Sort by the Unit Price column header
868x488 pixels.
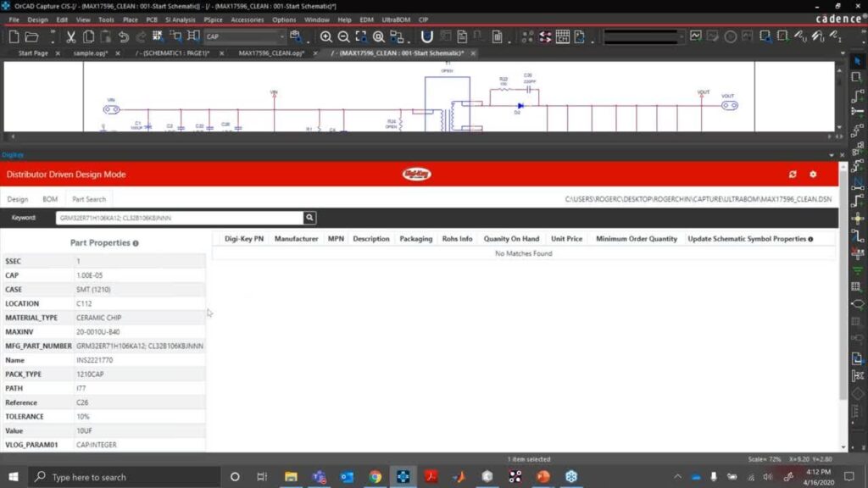[566, 239]
